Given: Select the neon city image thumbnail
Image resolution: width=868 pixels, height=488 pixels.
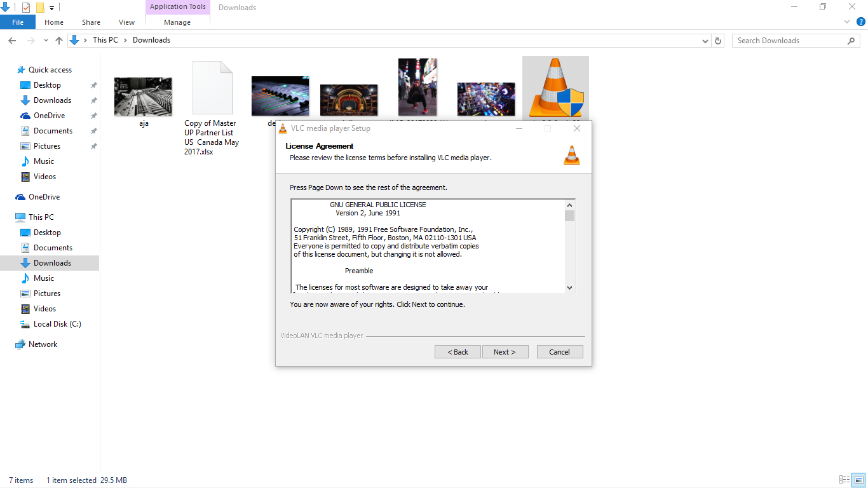Looking at the screenshot, I should (x=486, y=99).
